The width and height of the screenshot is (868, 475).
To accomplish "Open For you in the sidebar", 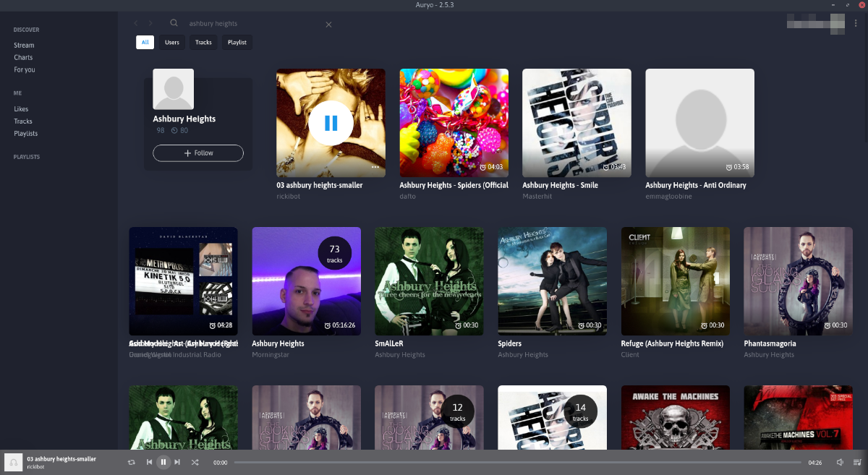I will (x=25, y=69).
